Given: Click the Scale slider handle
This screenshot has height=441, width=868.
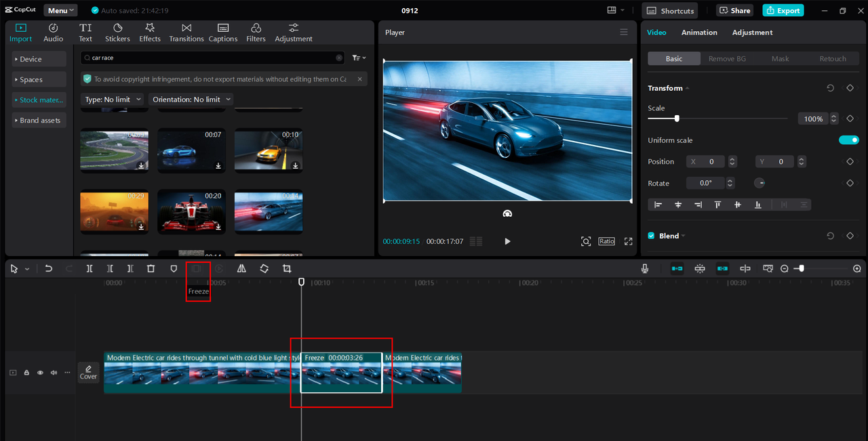Looking at the screenshot, I should pyautogui.click(x=677, y=119).
